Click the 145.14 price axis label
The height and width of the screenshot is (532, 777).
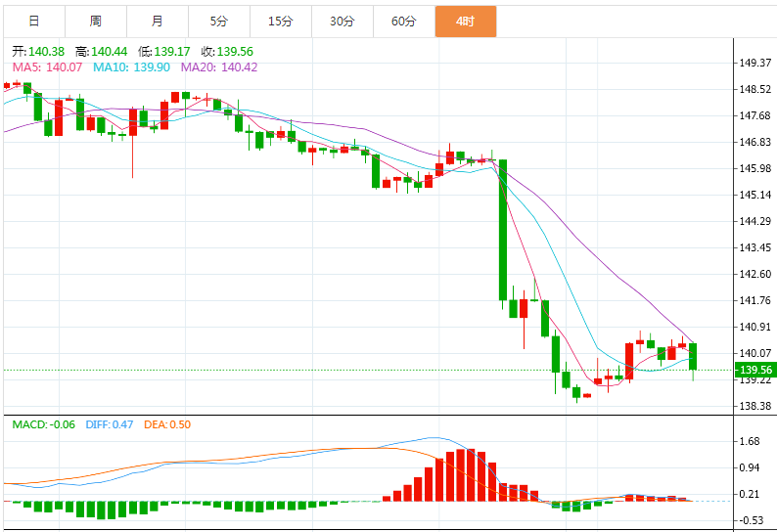755,195
